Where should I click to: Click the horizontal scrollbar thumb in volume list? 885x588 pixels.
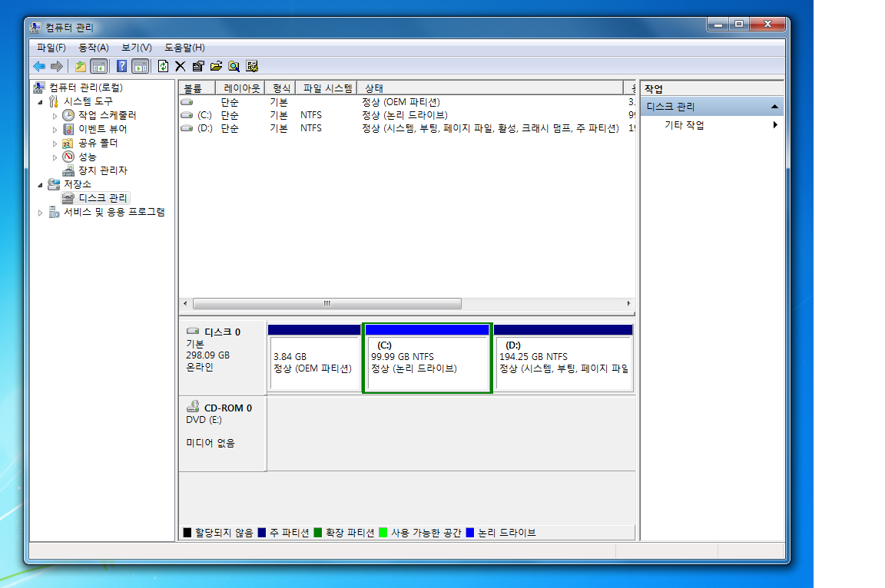point(326,304)
